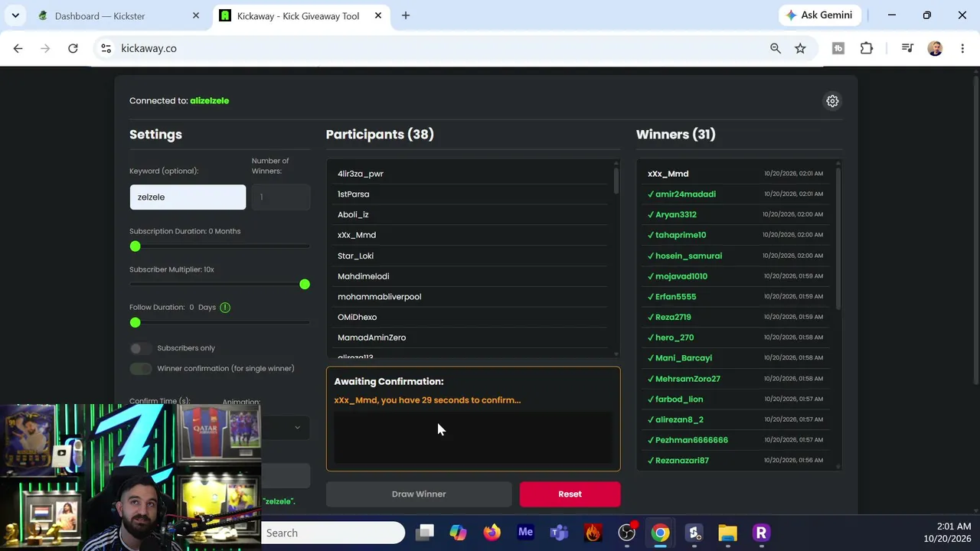Close the Kickaway tab
980x551 pixels.
[x=377, y=16]
